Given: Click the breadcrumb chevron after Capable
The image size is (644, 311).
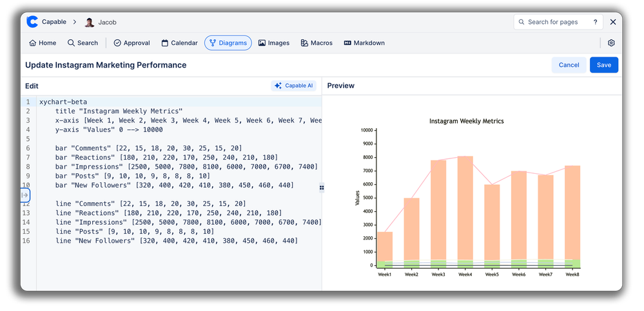Looking at the screenshot, I should (x=75, y=22).
